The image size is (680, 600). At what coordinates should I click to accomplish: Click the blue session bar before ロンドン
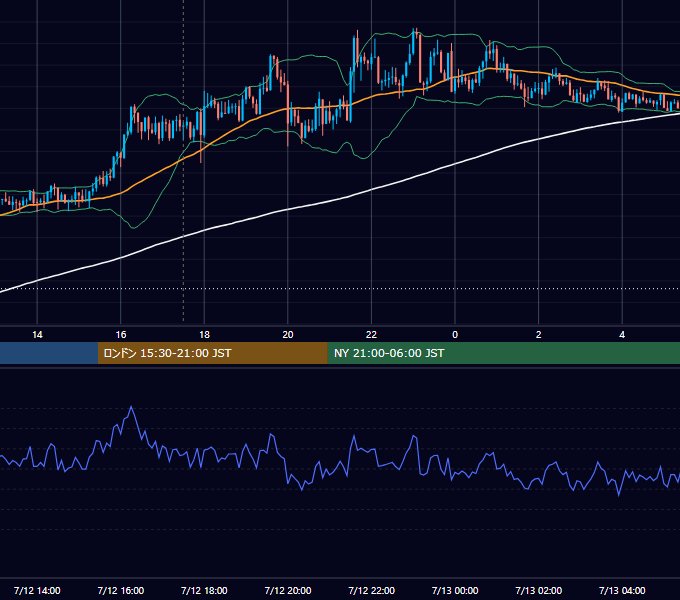click(x=49, y=353)
